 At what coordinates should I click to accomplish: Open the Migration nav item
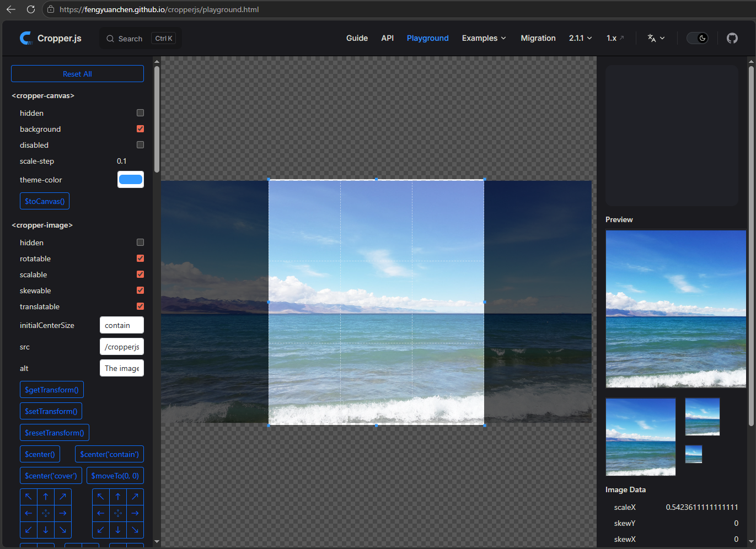(x=538, y=38)
